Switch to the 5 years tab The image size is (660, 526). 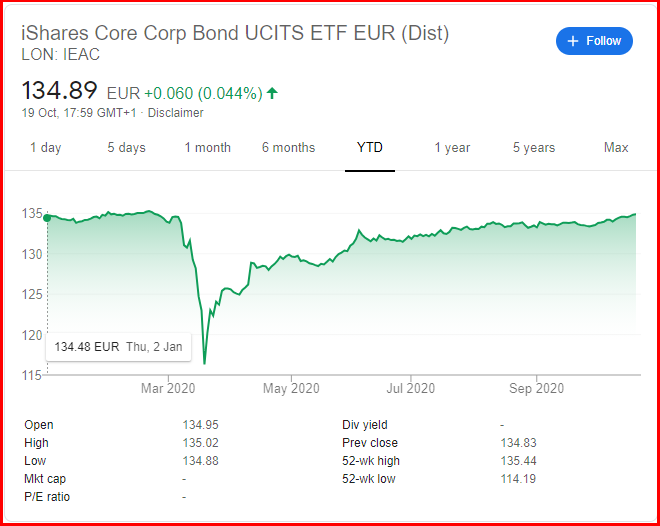(x=534, y=148)
